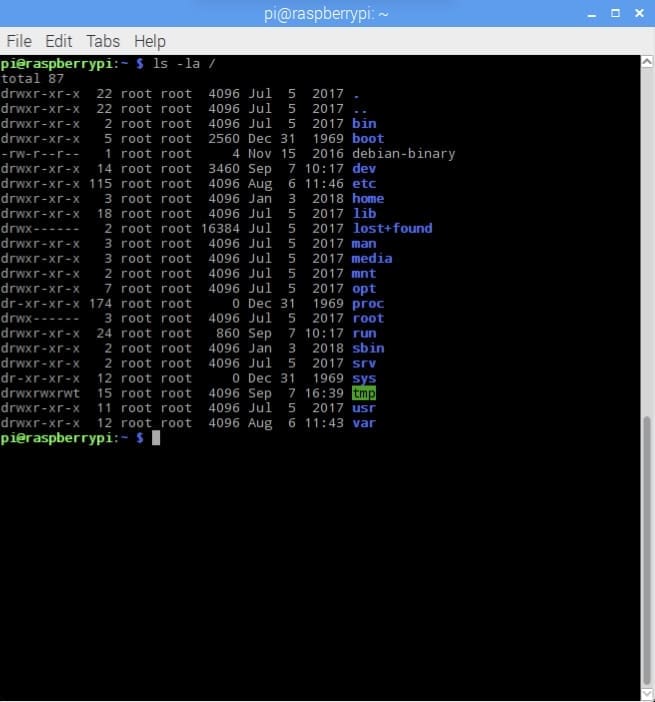Click the 'run' directory name
Image resolution: width=655 pixels, height=702 pixels.
coord(364,334)
